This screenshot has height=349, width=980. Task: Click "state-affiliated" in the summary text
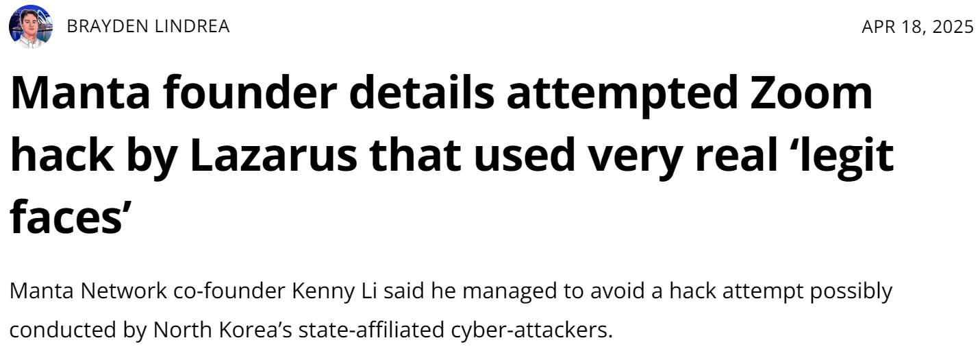[x=371, y=330]
